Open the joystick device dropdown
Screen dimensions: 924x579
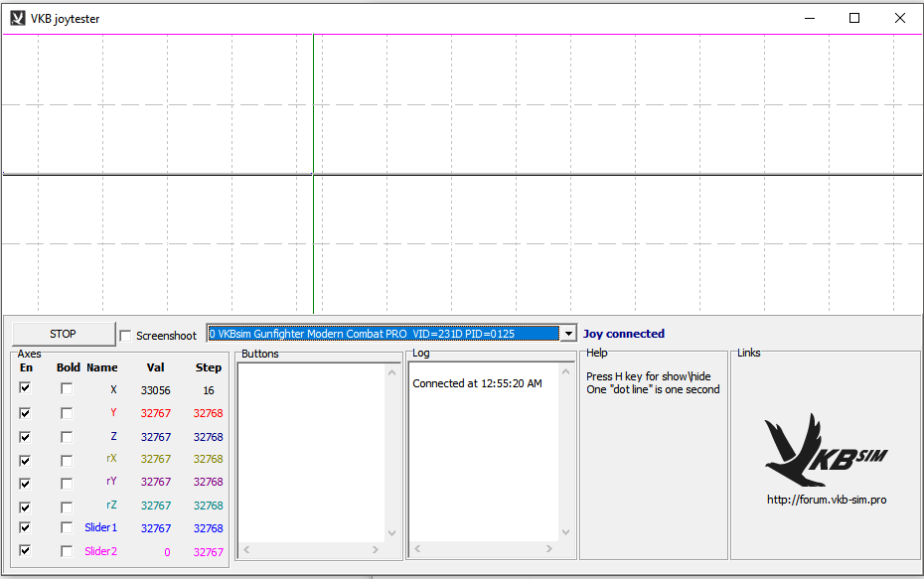coord(567,334)
